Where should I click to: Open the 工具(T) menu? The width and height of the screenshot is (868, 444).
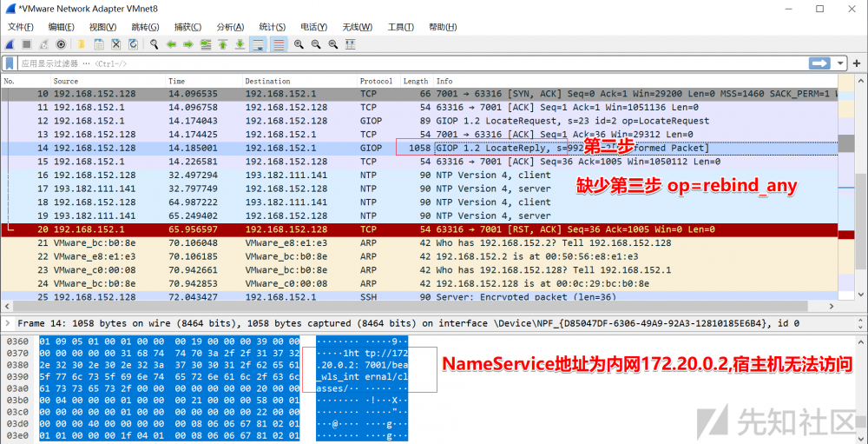pyautogui.click(x=400, y=27)
